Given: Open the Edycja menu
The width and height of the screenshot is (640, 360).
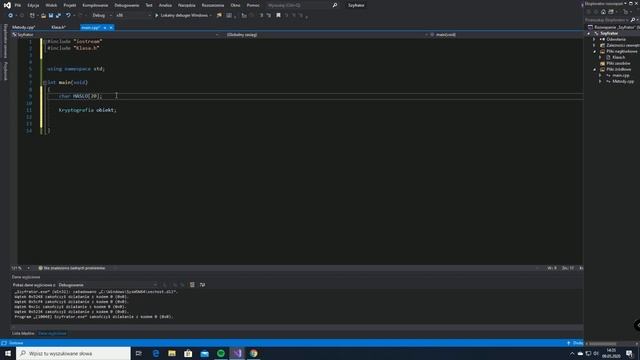Looking at the screenshot, I should pyautogui.click(x=33, y=5).
